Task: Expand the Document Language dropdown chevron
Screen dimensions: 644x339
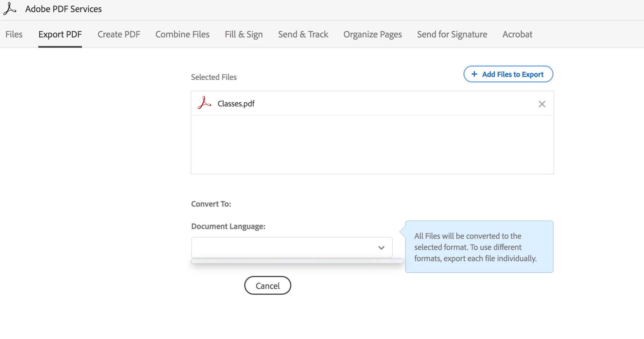Action: (x=381, y=248)
